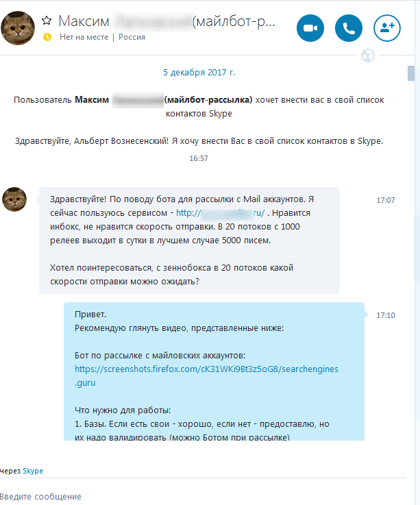The height and width of the screenshot is (505, 420).
Task: Click the globe icon below header
Action: [367, 56]
